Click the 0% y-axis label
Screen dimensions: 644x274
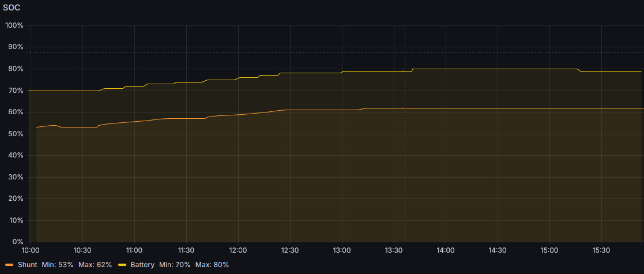click(x=18, y=242)
